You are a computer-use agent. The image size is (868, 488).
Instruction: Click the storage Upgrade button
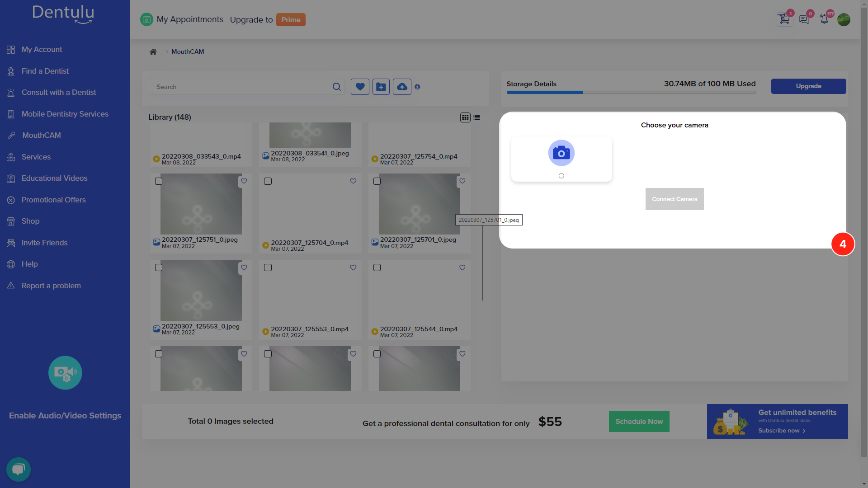point(808,86)
